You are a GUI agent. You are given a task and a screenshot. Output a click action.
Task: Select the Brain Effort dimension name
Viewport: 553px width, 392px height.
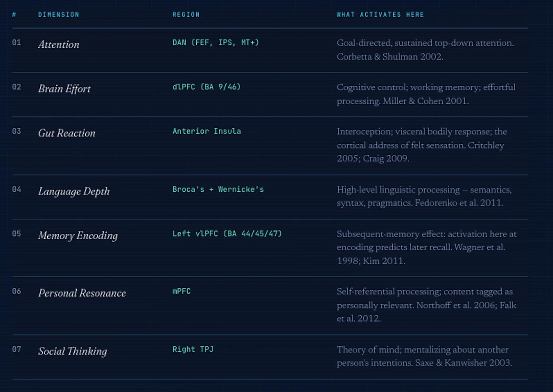click(64, 89)
